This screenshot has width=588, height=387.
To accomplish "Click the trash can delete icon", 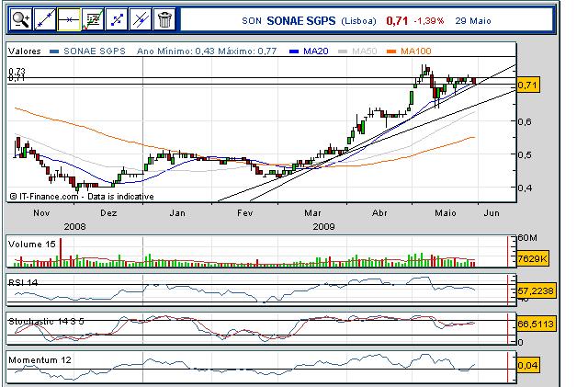I will click(x=164, y=19).
